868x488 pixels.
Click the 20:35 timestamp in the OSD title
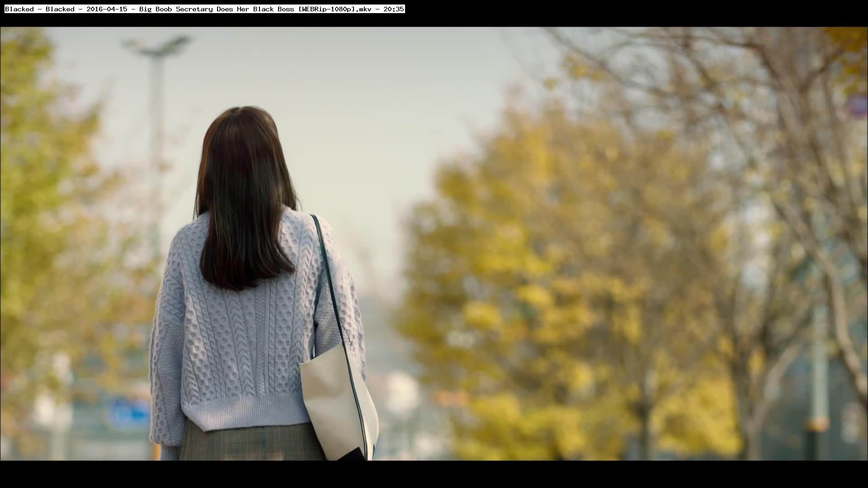(393, 9)
